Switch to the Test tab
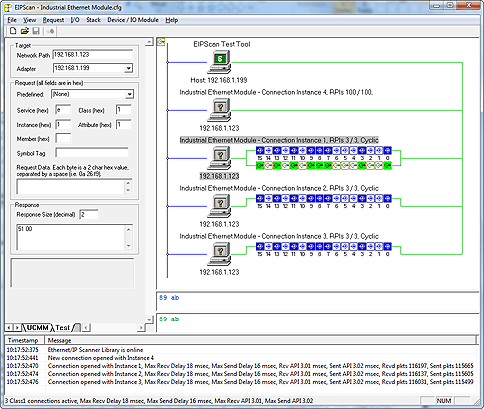Image resolution: width=484 pixels, height=409 pixels. point(63,328)
